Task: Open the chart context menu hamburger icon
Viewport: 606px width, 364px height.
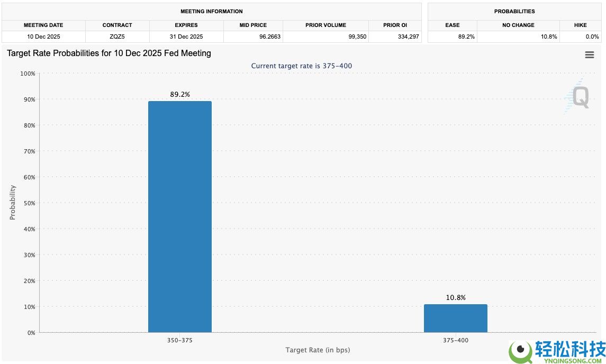Action: (589, 55)
